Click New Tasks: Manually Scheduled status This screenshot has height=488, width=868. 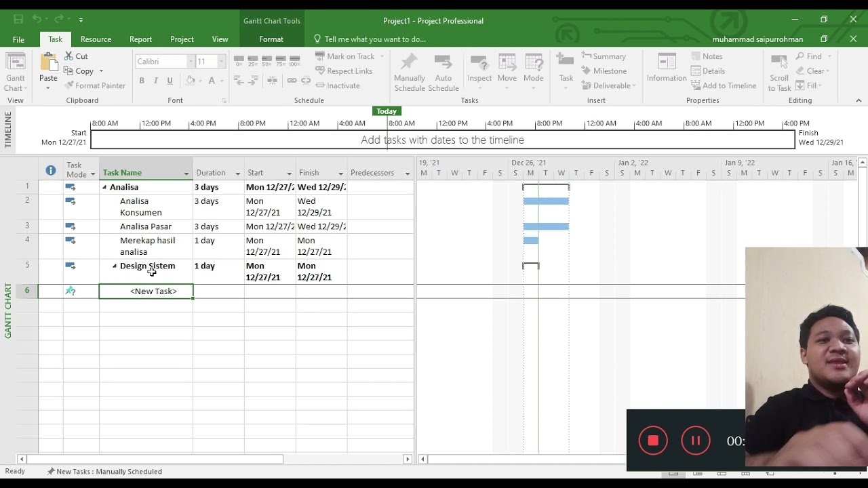click(x=104, y=472)
